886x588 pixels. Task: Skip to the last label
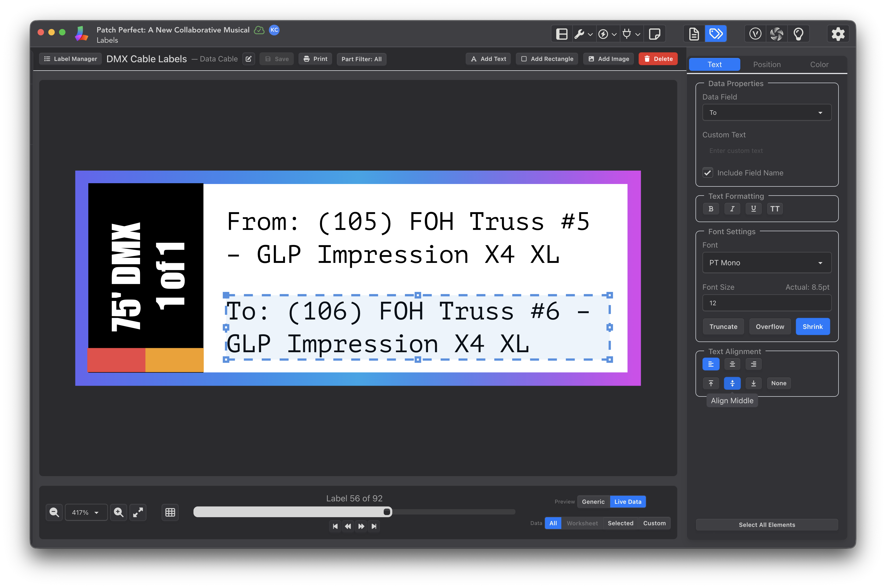(x=374, y=526)
